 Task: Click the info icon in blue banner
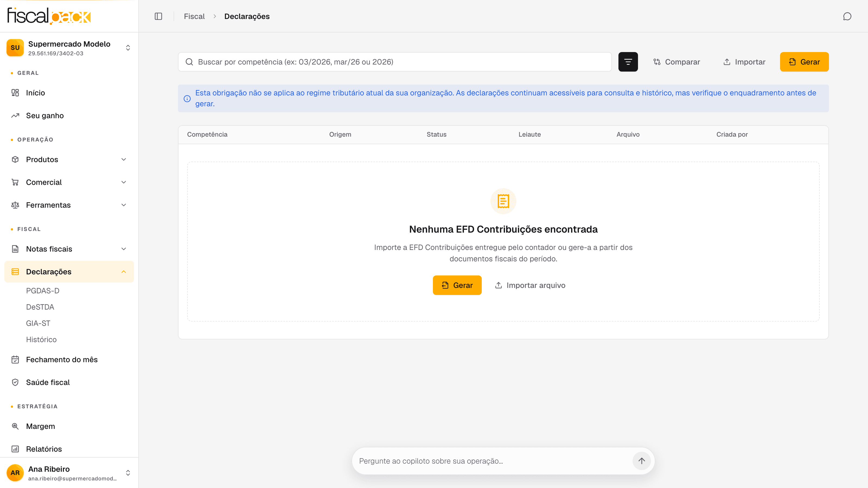[x=187, y=98]
